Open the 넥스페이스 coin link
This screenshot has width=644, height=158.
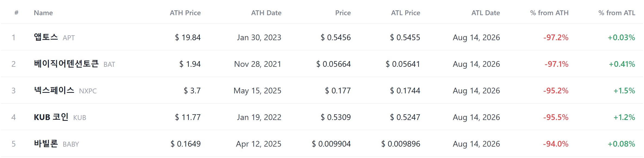click(x=54, y=90)
